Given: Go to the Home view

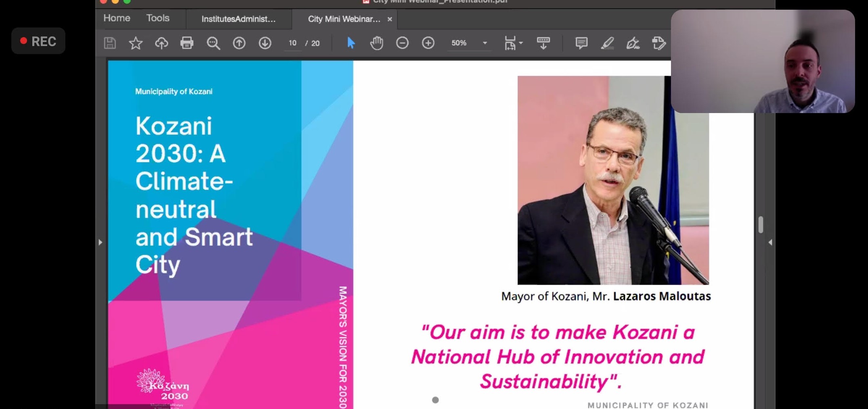Looking at the screenshot, I should 117,18.
